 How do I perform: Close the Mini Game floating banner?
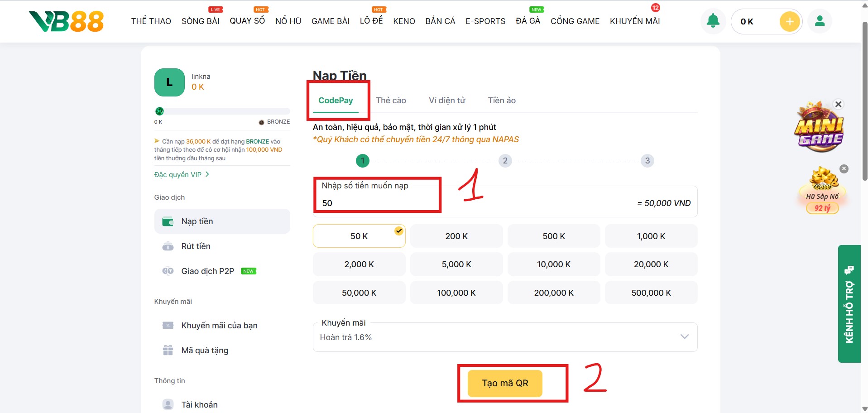(x=838, y=104)
